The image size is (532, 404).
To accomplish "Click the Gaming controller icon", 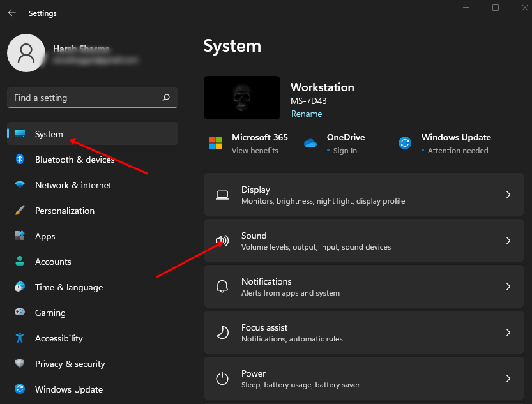I will [20, 313].
